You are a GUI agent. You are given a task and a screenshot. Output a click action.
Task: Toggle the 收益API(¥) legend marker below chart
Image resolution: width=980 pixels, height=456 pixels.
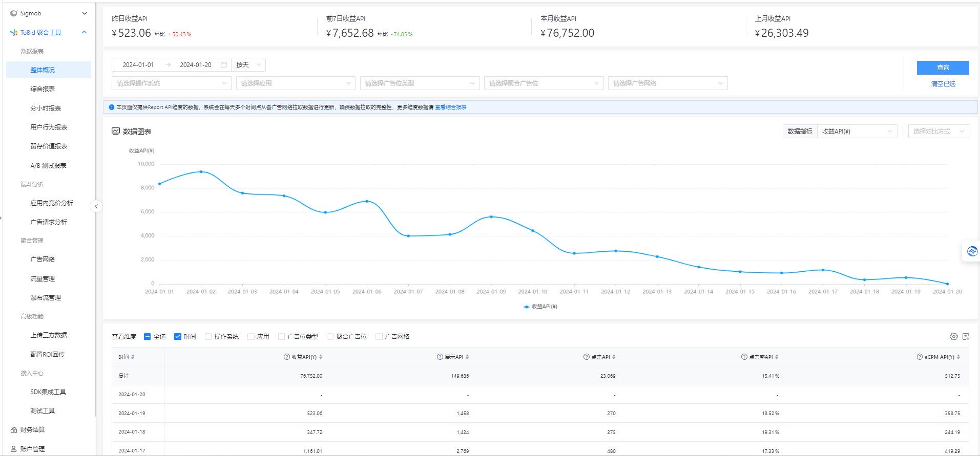(526, 307)
